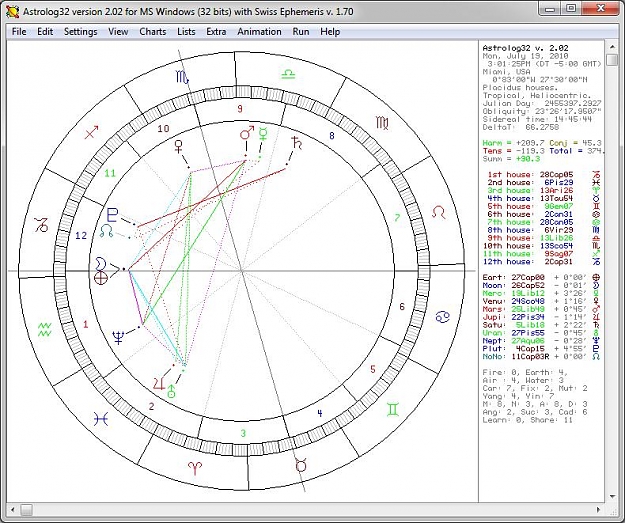Click the house number 9 label in chart
Image resolution: width=625 pixels, height=523 pixels.
240,109
